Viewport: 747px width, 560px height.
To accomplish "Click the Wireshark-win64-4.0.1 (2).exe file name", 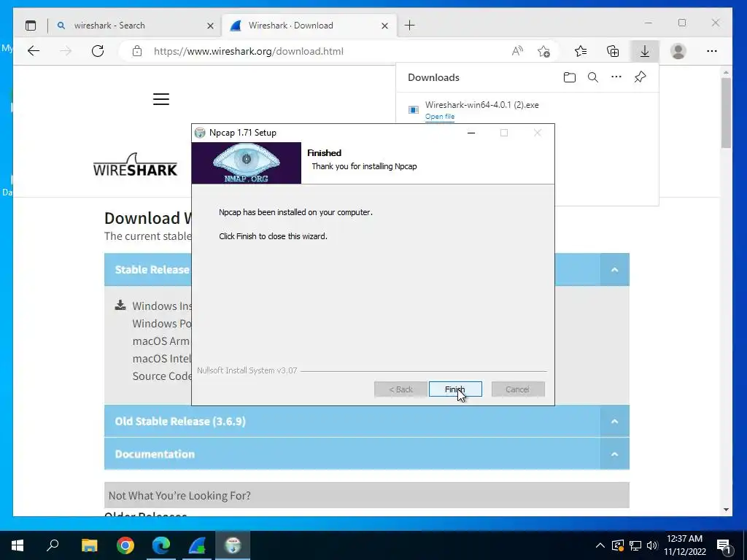I will [481, 105].
